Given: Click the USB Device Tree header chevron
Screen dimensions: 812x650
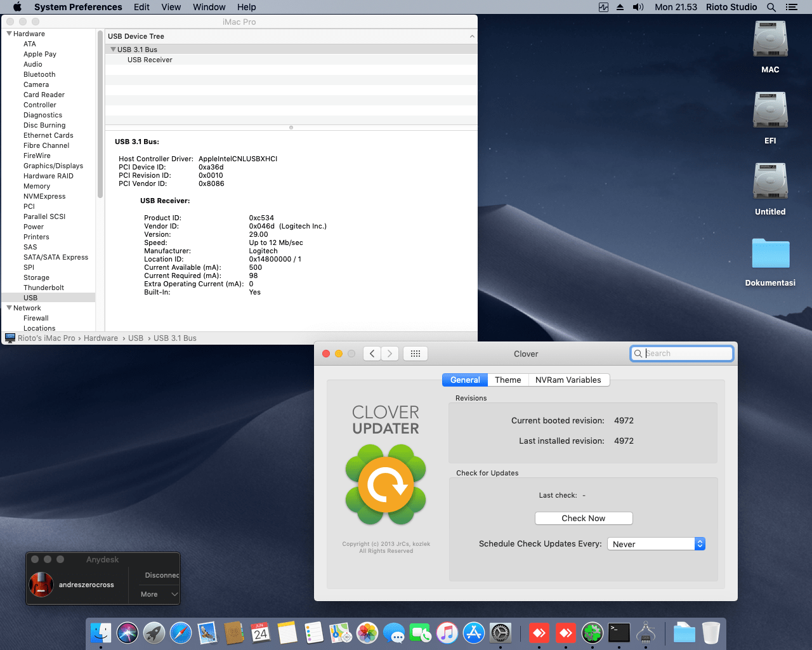Looking at the screenshot, I should pyautogui.click(x=472, y=36).
